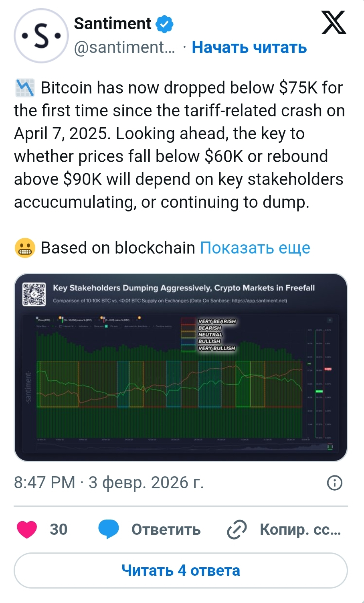Click the @santiment handle
The height and width of the screenshot is (603, 364).
124,47
